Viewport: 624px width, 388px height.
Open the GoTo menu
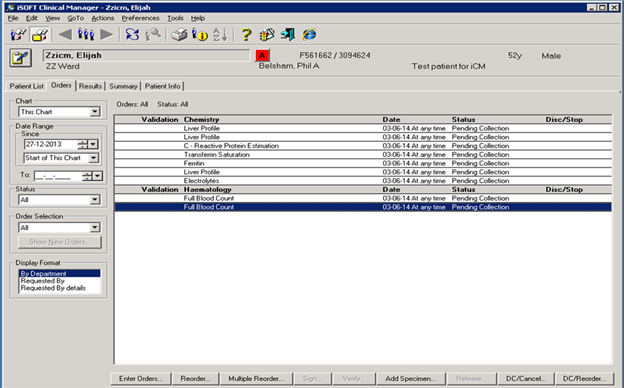click(x=76, y=18)
